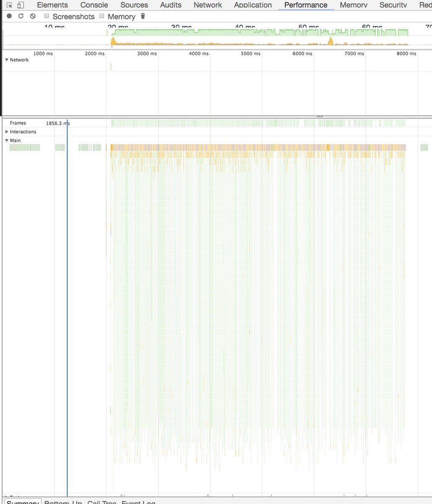This screenshot has width=432, height=504.
Task: Start recording with the record button
Action: pyautogui.click(x=9, y=16)
